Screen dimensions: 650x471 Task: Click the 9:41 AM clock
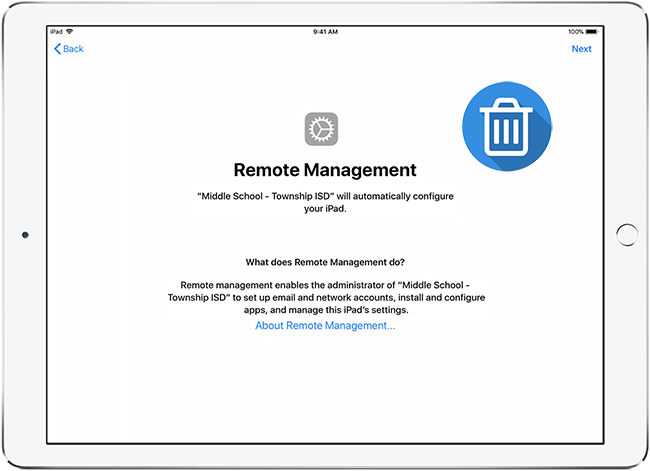tap(325, 32)
